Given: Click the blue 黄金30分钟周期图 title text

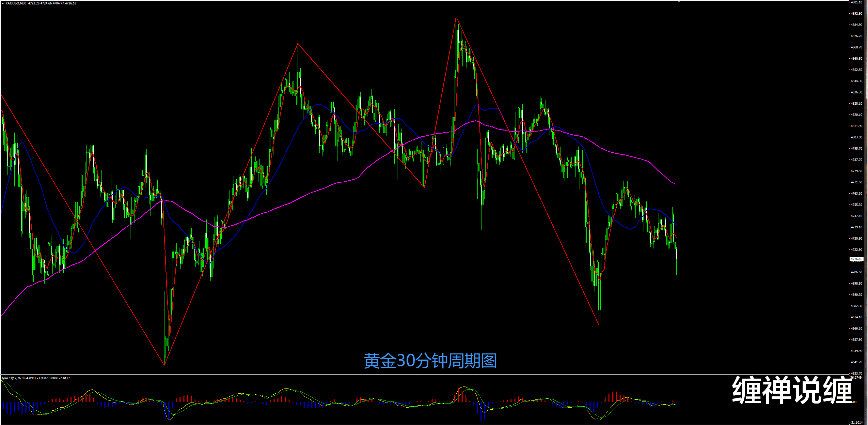Looking at the screenshot, I should point(430,361).
